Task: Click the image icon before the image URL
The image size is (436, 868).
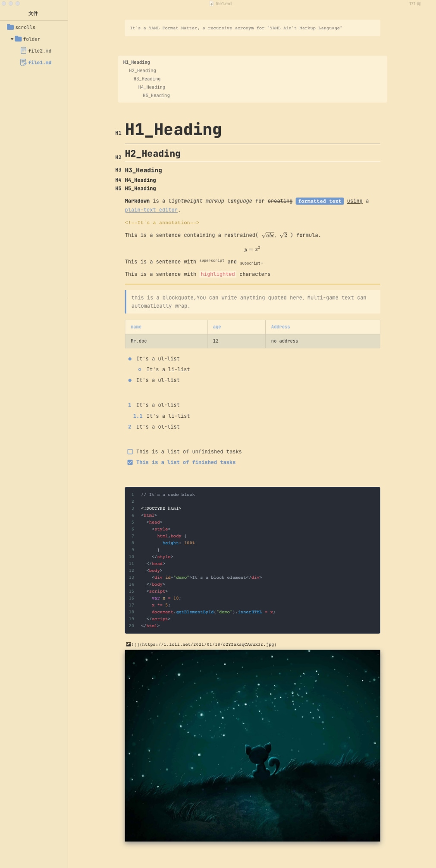Action: click(129, 644)
